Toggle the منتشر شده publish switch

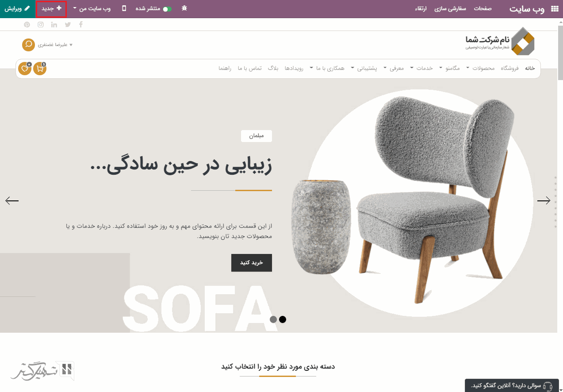pyautogui.click(x=167, y=9)
